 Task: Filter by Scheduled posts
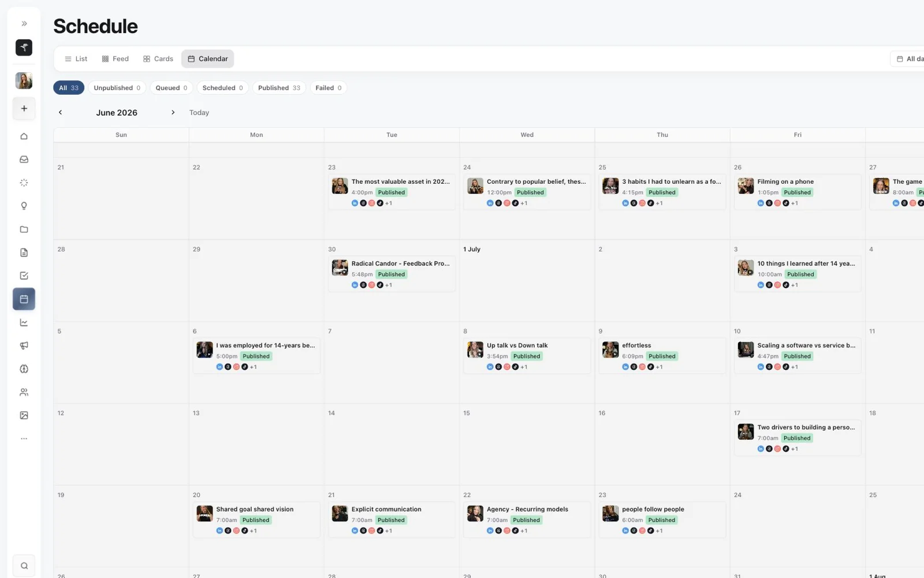(x=222, y=88)
